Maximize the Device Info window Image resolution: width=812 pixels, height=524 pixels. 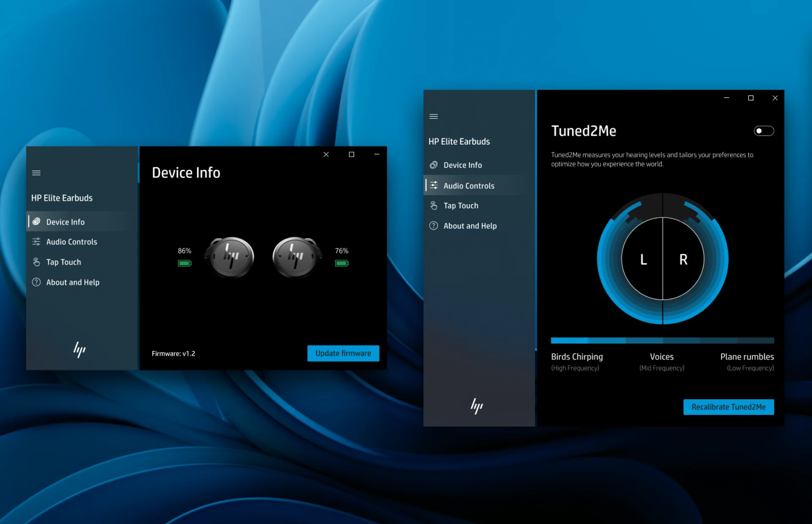351,154
